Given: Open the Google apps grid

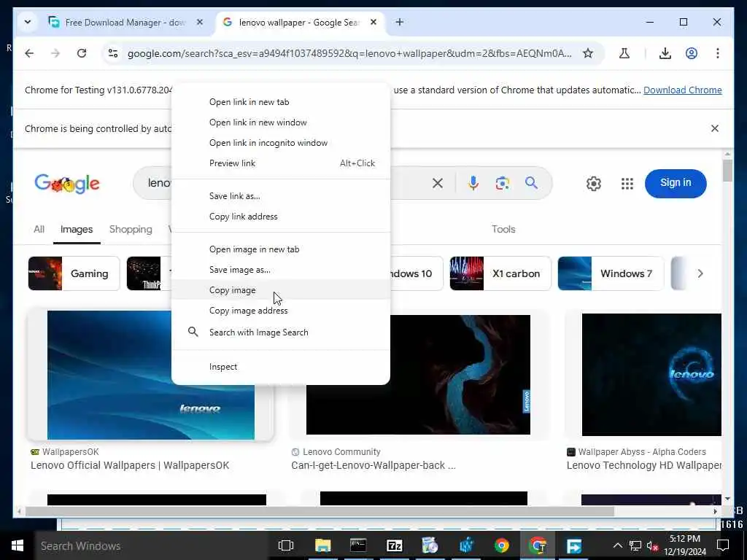Looking at the screenshot, I should click(x=627, y=183).
